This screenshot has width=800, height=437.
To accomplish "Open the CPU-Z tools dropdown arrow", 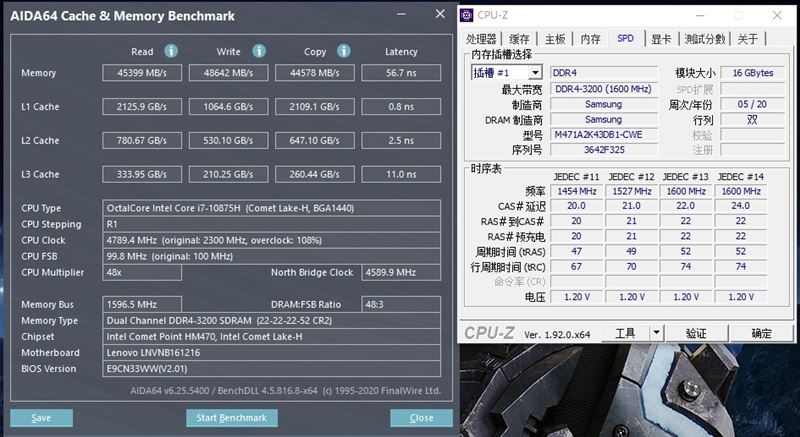I will [x=656, y=333].
